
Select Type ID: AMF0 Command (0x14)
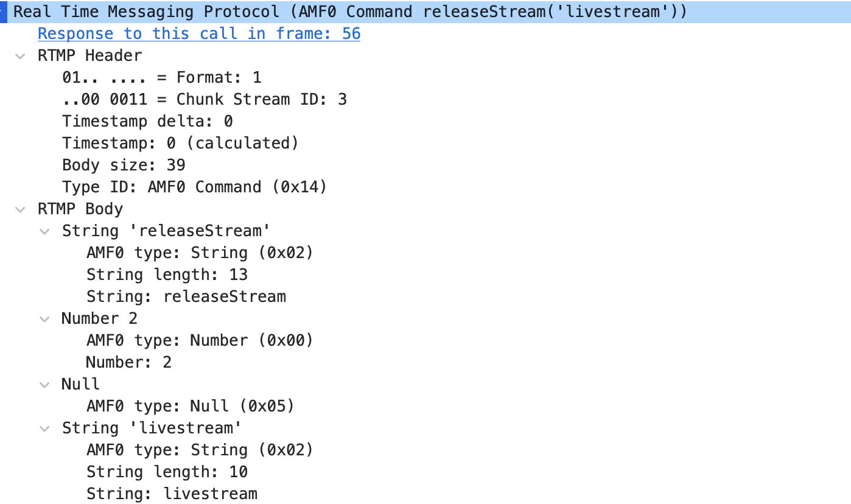coord(194,187)
